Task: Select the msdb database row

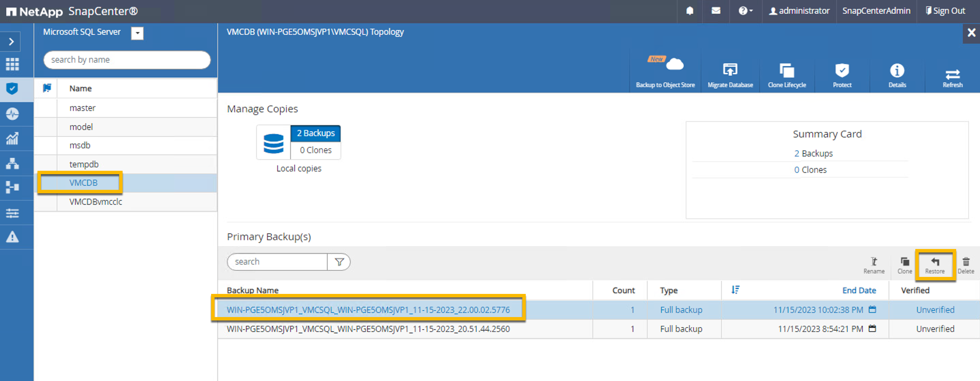Action: 126,145
